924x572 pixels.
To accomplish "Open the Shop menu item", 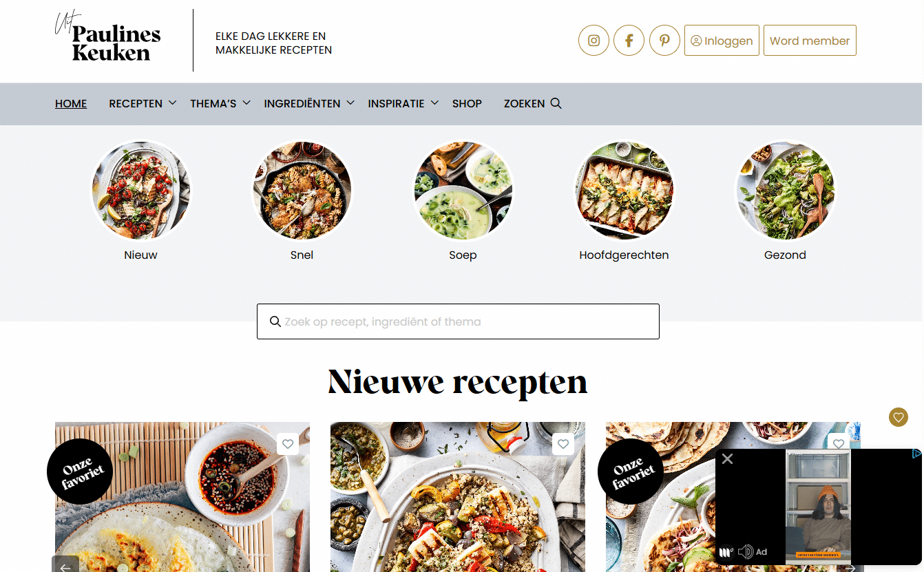I will 467,103.
